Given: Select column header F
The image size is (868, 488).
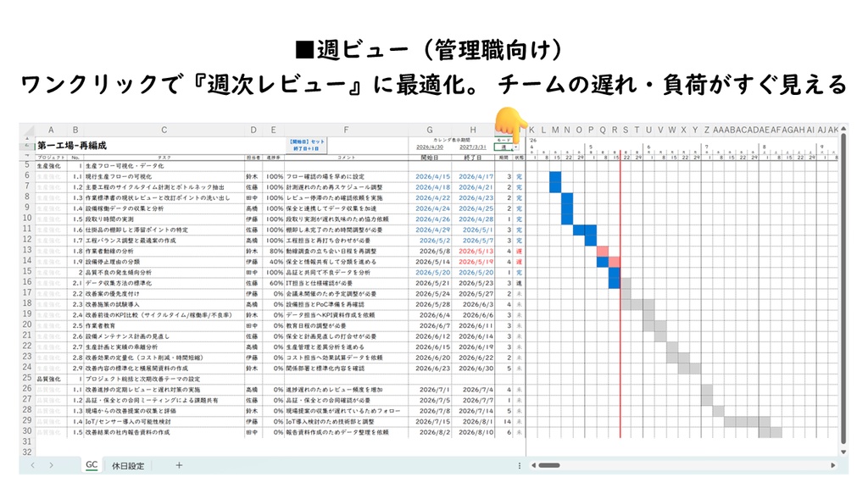Looking at the screenshot, I should coord(346,130).
